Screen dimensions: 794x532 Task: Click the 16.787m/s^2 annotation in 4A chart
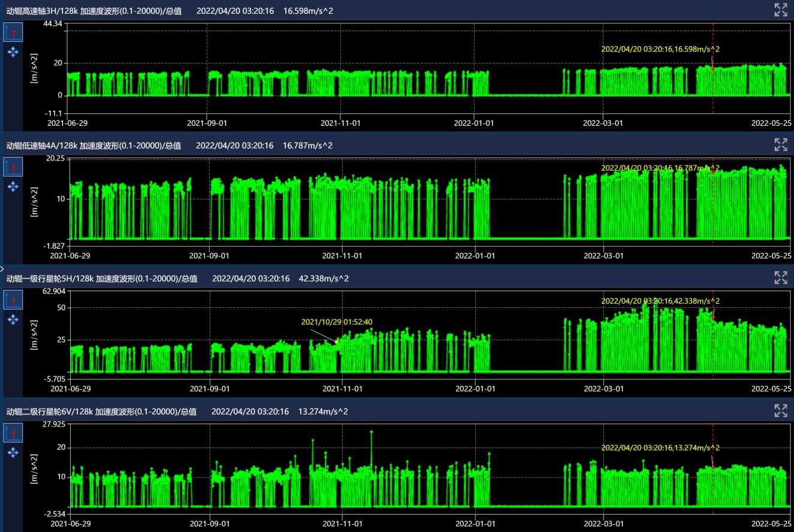tap(660, 168)
